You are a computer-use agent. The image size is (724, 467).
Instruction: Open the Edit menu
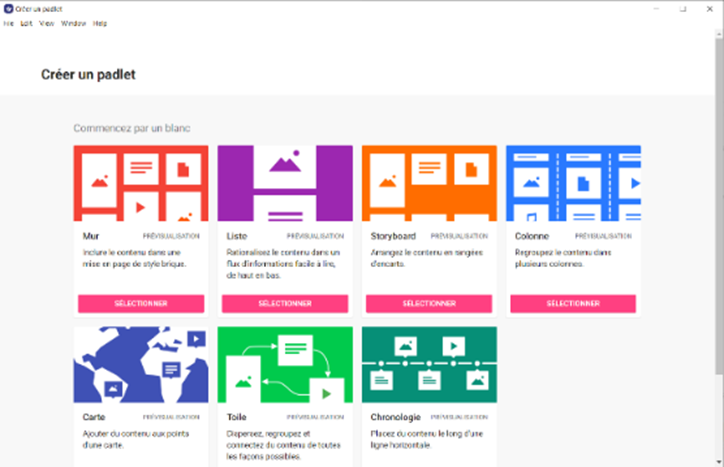tap(26, 23)
